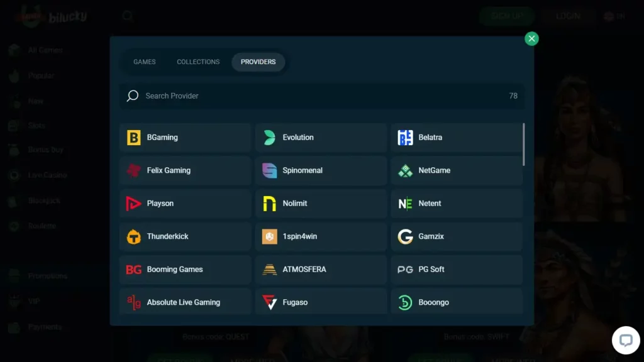Screen dimensions: 644x362
Task: Click the Fugaso logo icon
Action: click(269, 302)
